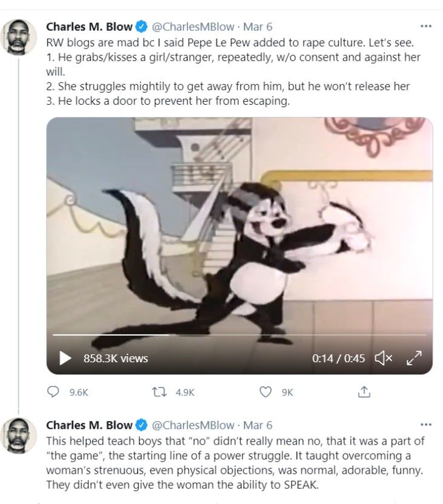Play the Pepe Le Pew video
The image size is (443, 504).
pos(65,358)
